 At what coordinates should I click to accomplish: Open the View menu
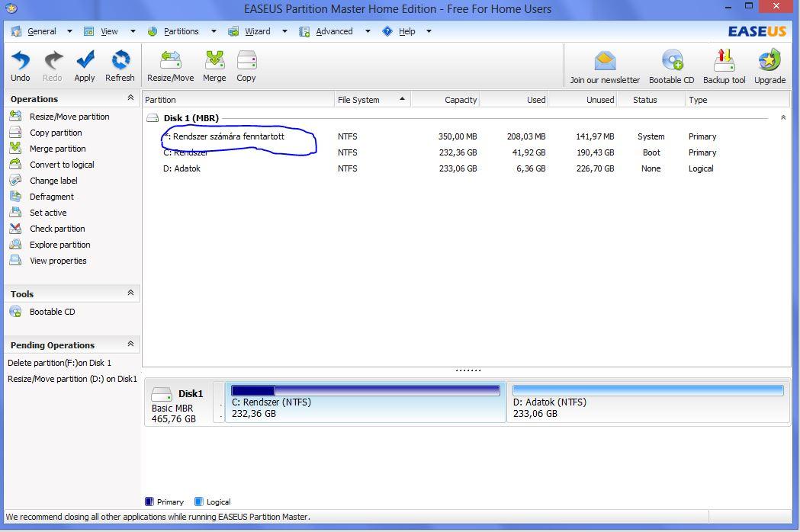pos(109,31)
